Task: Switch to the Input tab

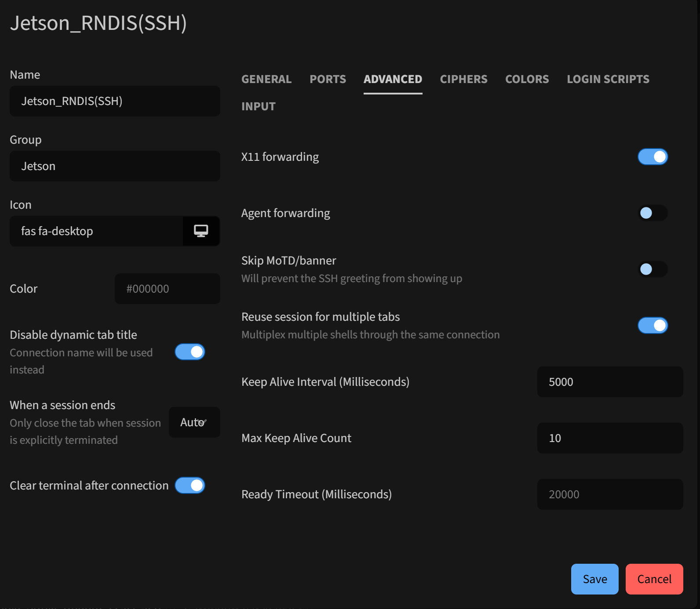Action: [259, 106]
